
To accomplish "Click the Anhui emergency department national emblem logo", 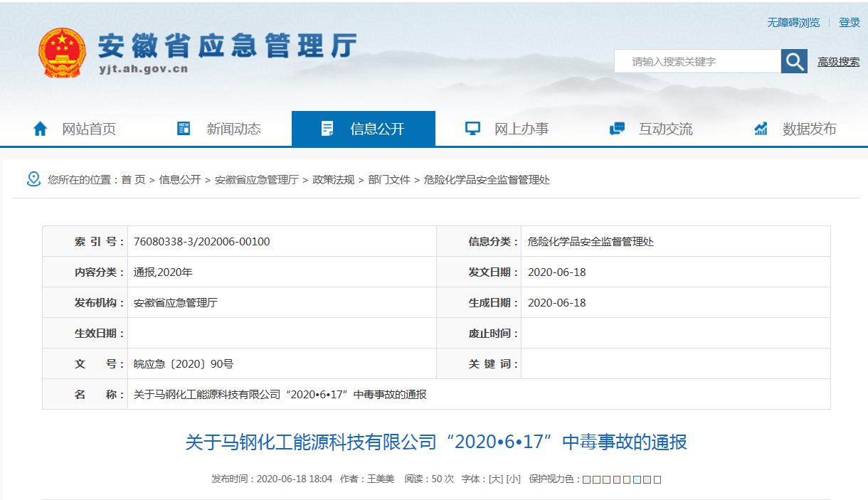I will [63, 53].
